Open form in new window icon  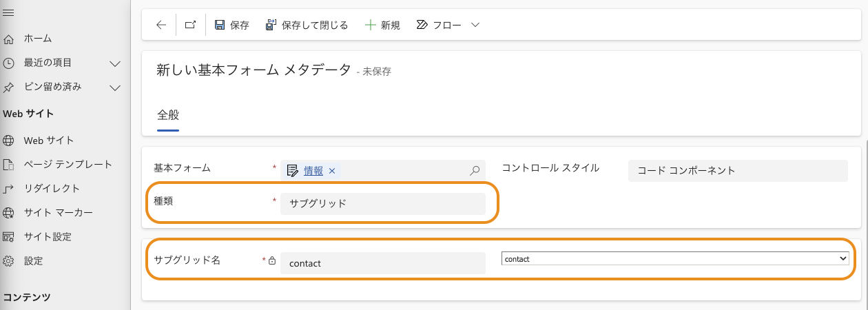(191, 25)
